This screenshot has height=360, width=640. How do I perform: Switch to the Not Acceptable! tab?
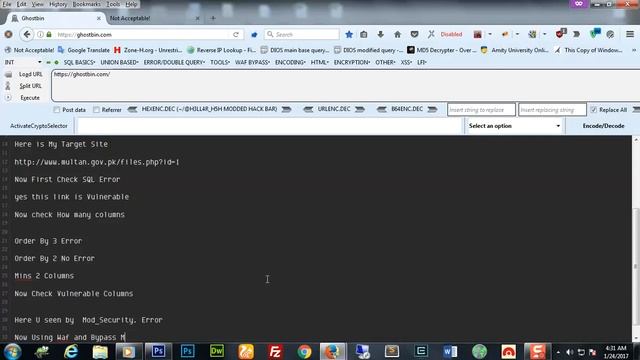(154, 18)
